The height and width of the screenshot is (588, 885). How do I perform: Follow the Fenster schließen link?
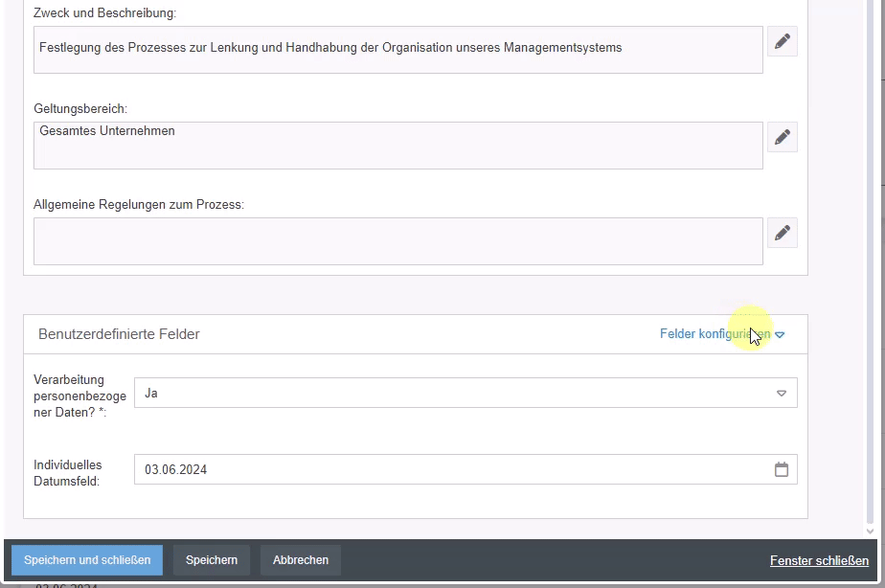[x=819, y=561]
